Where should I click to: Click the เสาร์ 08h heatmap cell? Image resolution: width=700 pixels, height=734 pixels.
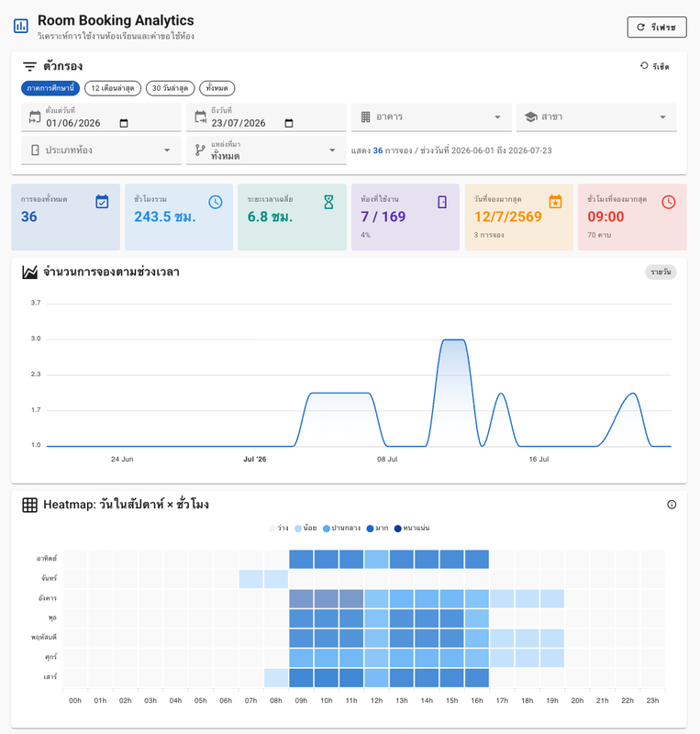pos(276,678)
